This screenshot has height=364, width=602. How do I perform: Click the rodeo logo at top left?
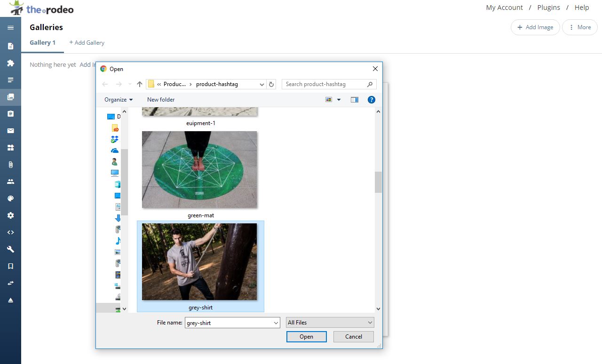pos(41,8)
